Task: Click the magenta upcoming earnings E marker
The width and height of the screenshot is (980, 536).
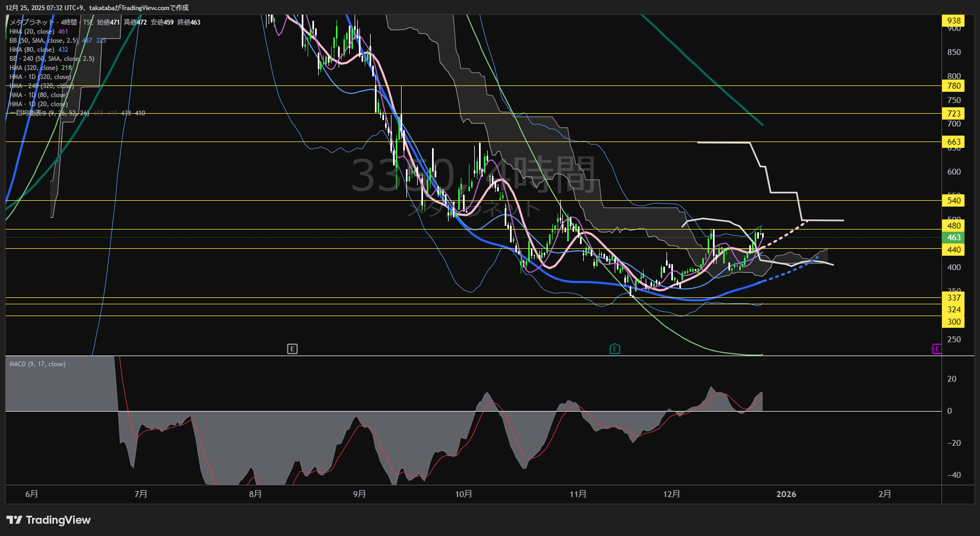Action: [936, 349]
